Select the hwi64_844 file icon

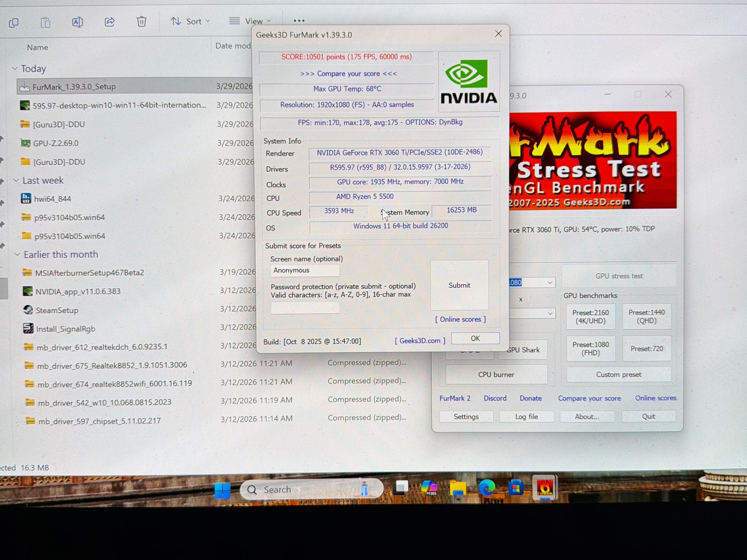pos(26,199)
